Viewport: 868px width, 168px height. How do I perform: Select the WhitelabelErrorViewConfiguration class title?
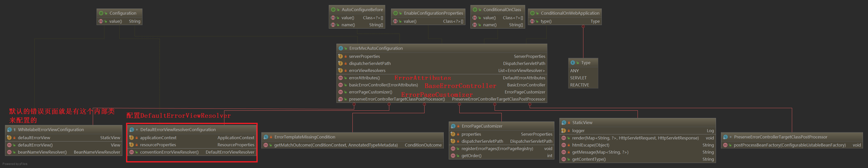point(51,130)
